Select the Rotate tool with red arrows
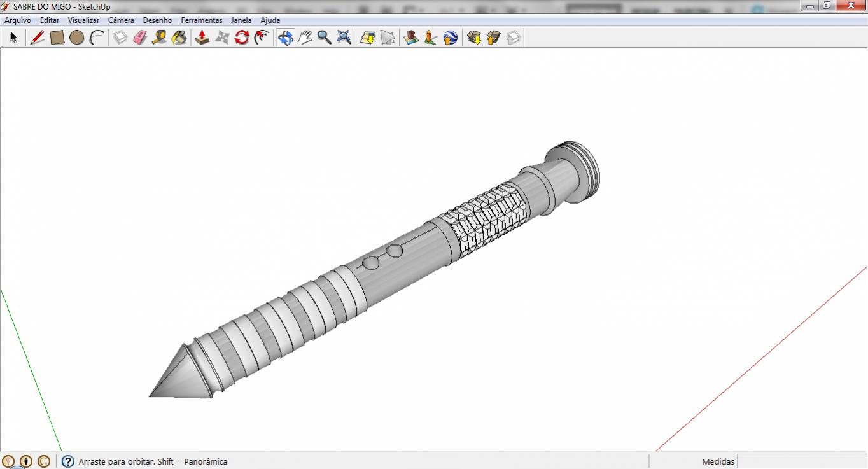Viewport: 868px width, 469px height. 242,38
